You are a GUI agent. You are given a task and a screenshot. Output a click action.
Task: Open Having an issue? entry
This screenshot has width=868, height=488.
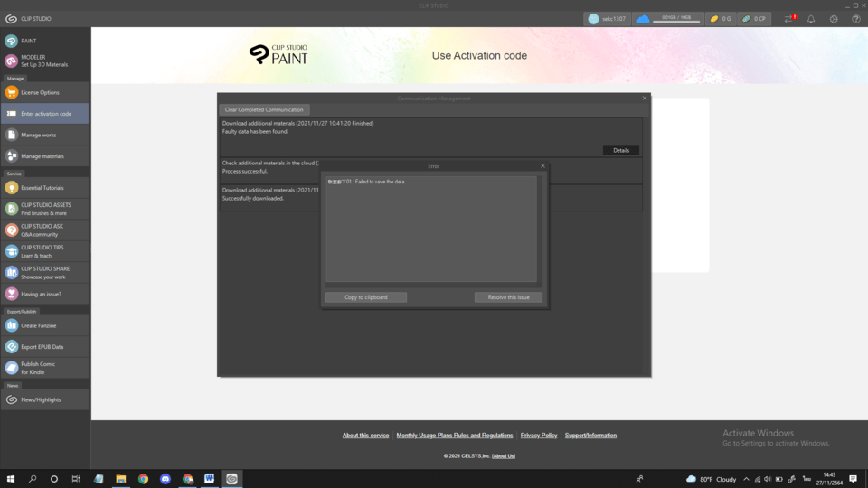[44, 294]
